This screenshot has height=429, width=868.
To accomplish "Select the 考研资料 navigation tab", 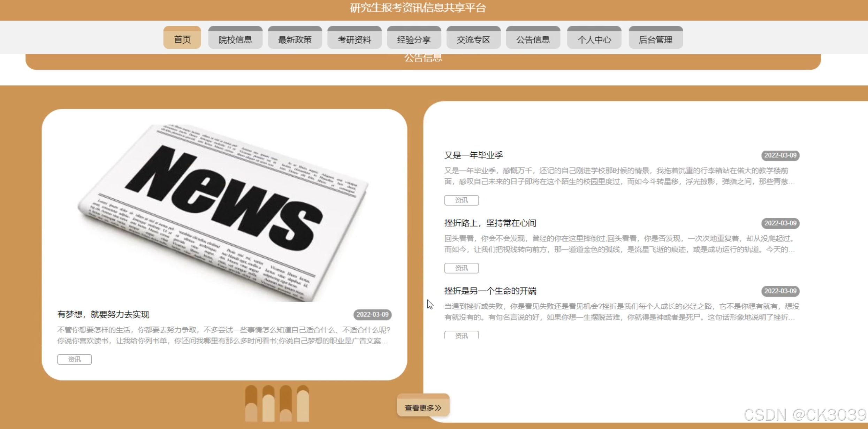I will [354, 39].
